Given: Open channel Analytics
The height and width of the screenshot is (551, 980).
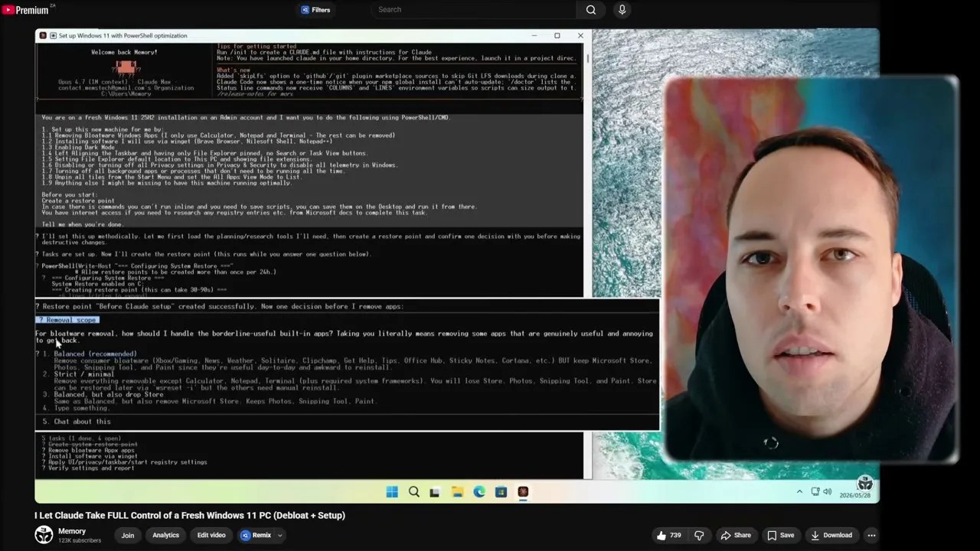Looking at the screenshot, I should tap(165, 536).
